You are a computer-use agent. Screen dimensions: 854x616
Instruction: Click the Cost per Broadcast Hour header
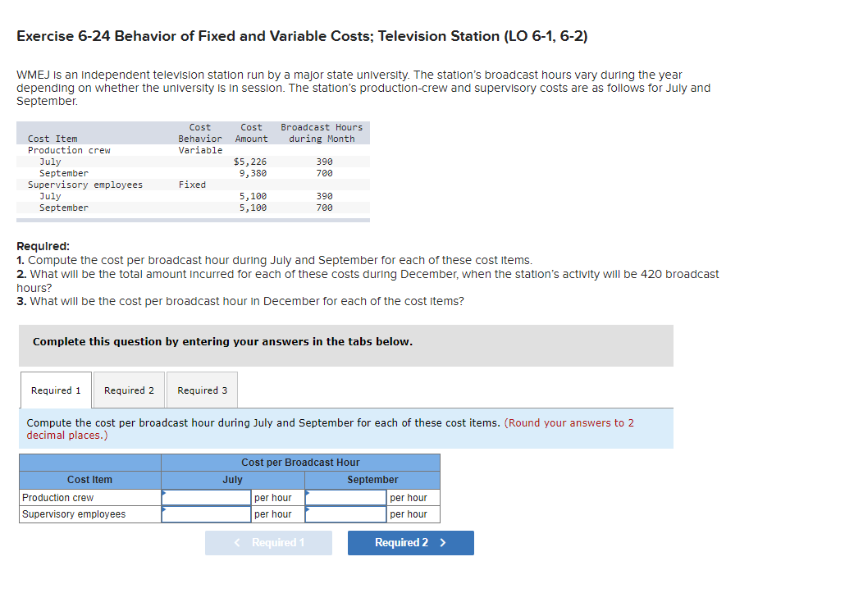[x=300, y=462]
